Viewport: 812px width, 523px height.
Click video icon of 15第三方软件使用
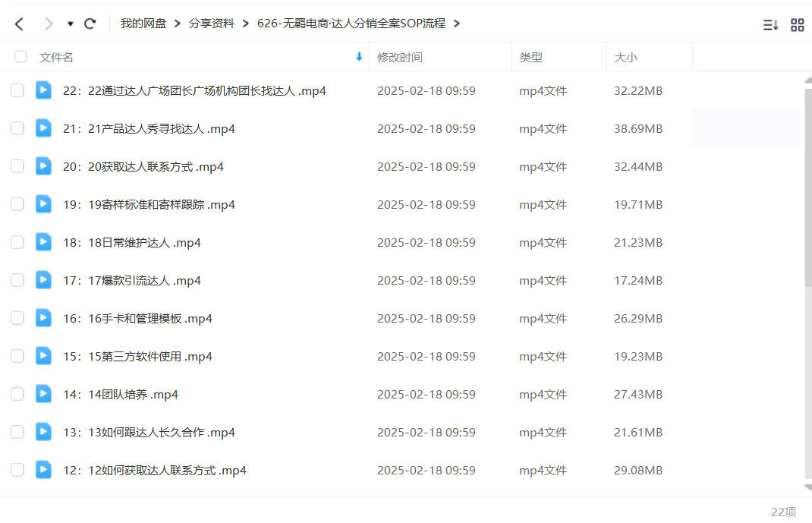coord(43,356)
